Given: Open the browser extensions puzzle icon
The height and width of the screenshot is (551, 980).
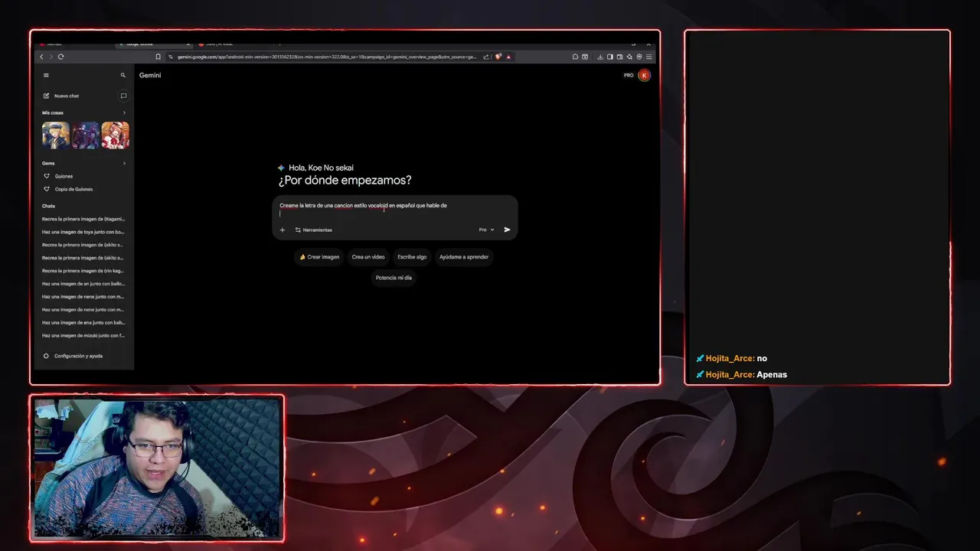Looking at the screenshot, I should [x=575, y=57].
